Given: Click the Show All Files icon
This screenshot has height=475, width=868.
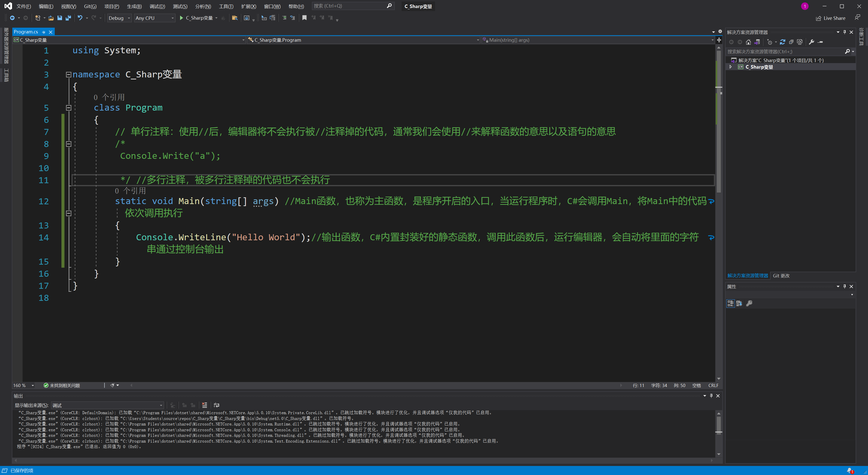Looking at the screenshot, I should [800, 42].
